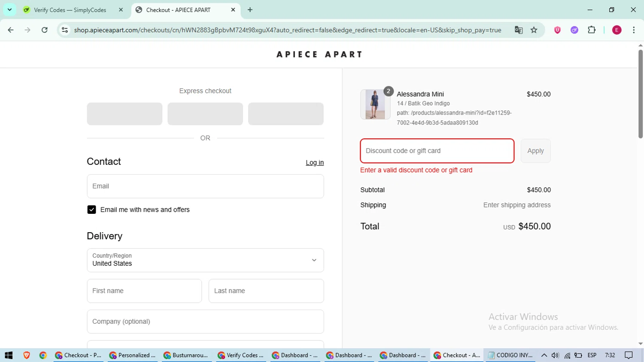This screenshot has width=644, height=362.
Task: Switch to Verify Codes taskbar window
Action: 241,355
